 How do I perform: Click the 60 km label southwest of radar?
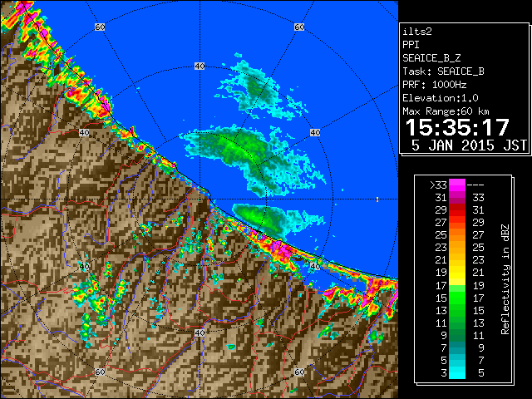(100, 372)
